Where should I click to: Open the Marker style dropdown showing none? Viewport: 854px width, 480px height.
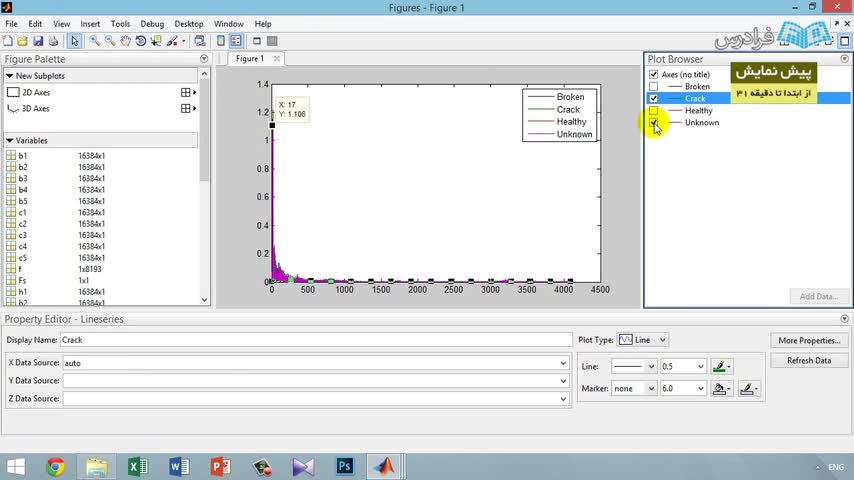tap(633, 388)
